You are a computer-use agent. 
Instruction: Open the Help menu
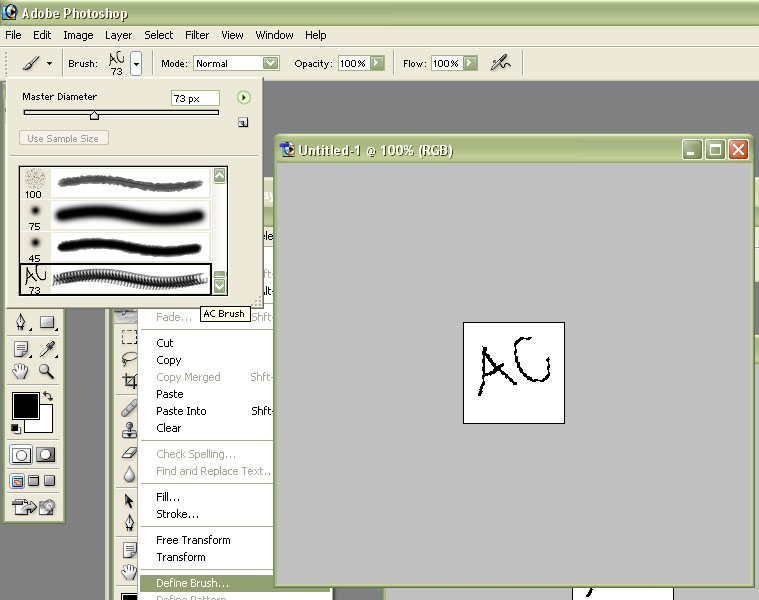click(316, 35)
